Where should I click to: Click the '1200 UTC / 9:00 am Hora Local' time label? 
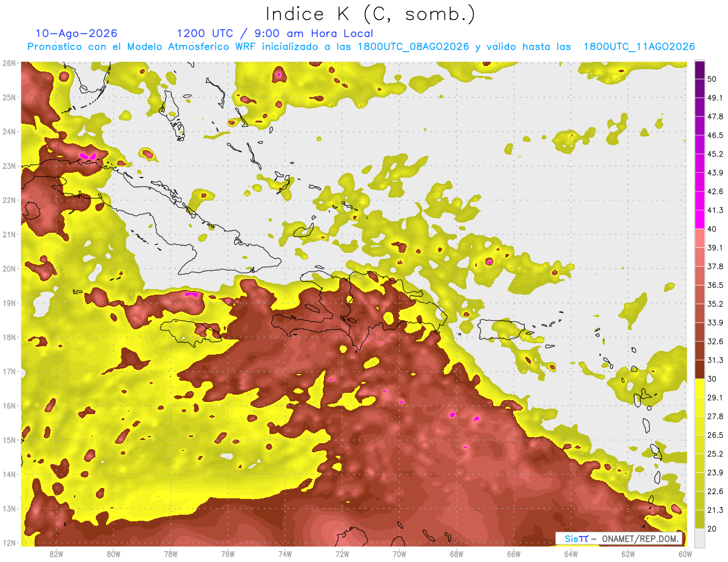point(275,33)
